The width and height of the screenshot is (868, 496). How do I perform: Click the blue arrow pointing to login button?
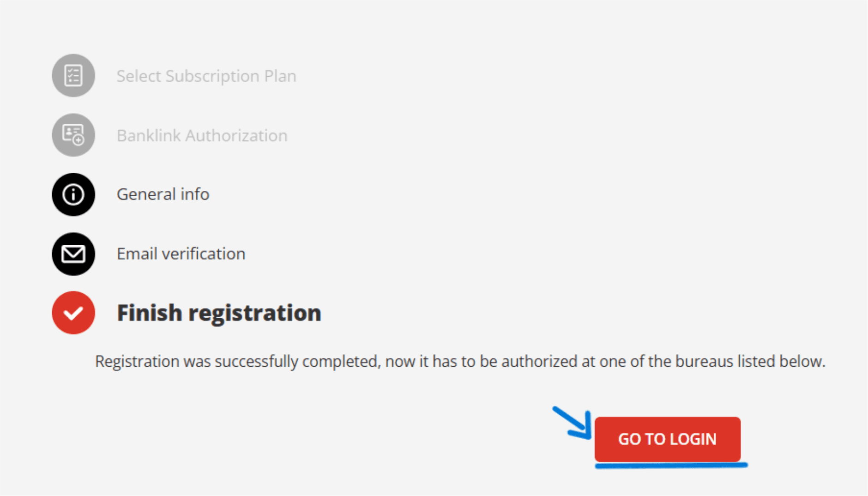573,422
